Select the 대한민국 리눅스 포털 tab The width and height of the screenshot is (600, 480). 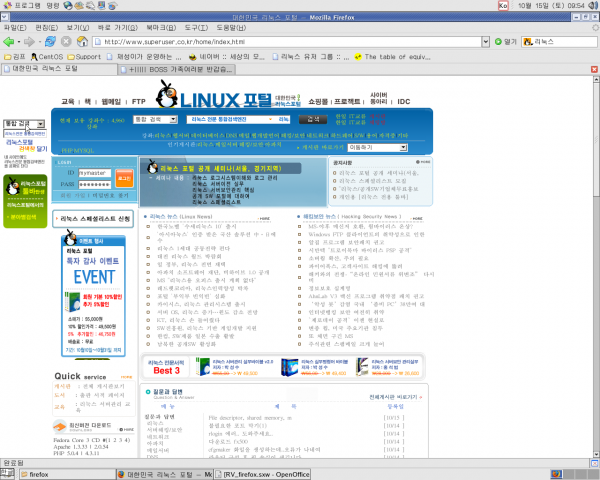(x=59, y=69)
